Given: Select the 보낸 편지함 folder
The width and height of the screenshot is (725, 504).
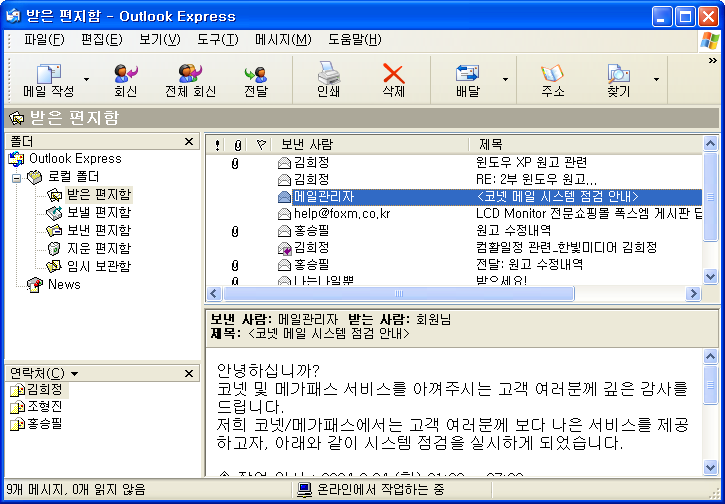Looking at the screenshot, I should [89, 230].
